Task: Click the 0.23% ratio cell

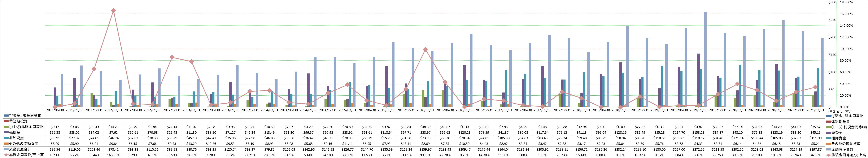Action: pyautogui.click(x=55, y=155)
